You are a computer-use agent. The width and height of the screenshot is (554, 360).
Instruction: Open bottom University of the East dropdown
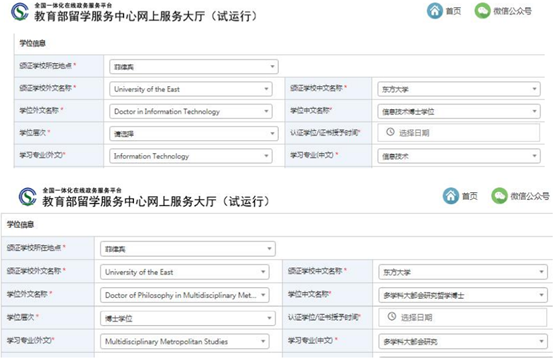pos(185,272)
